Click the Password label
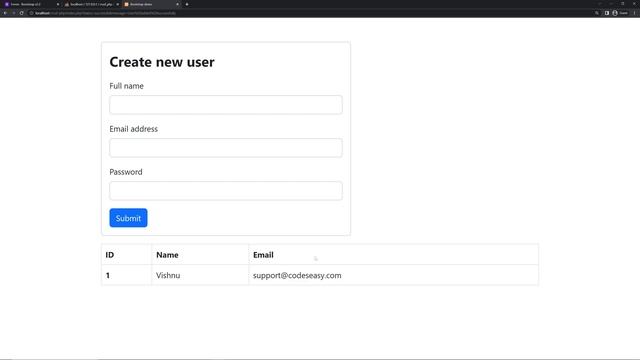The width and height of the screenshot is (640, 360). 126,172
